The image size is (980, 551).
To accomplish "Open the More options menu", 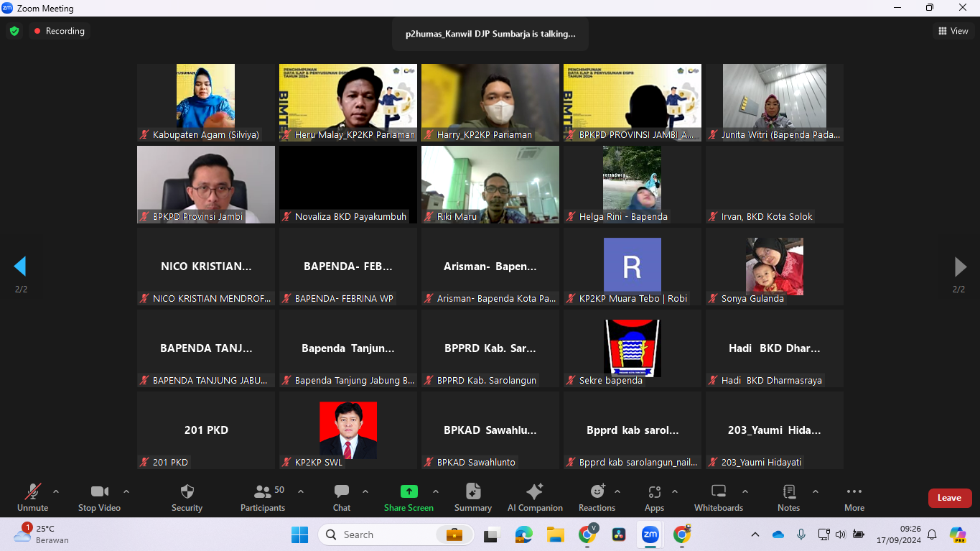I will click(854, 497).
